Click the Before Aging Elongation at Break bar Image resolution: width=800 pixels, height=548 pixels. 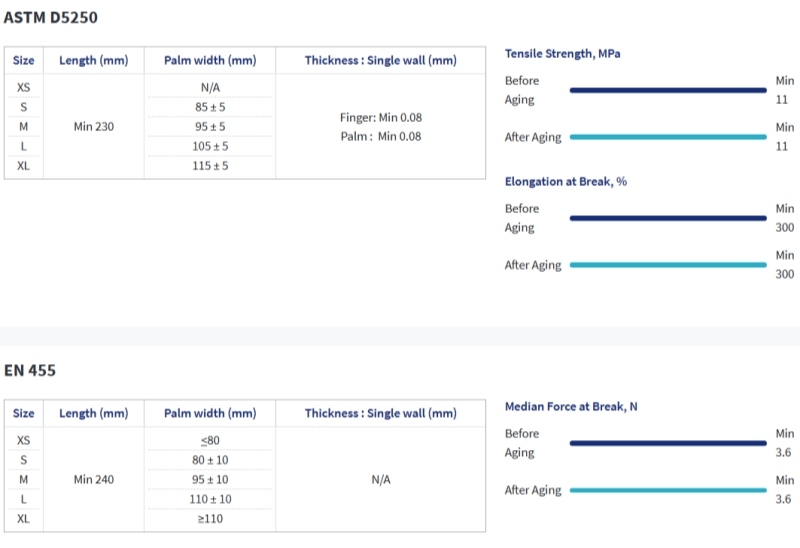tap(667, 218)
